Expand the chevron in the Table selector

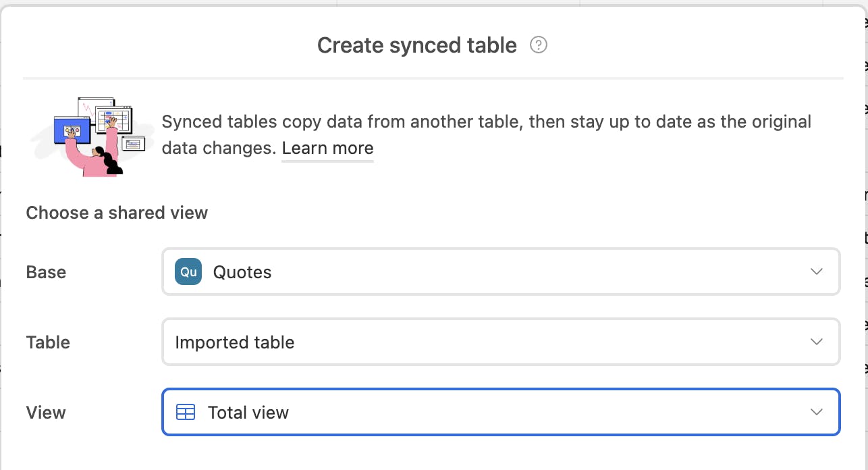tap(816, 342)
